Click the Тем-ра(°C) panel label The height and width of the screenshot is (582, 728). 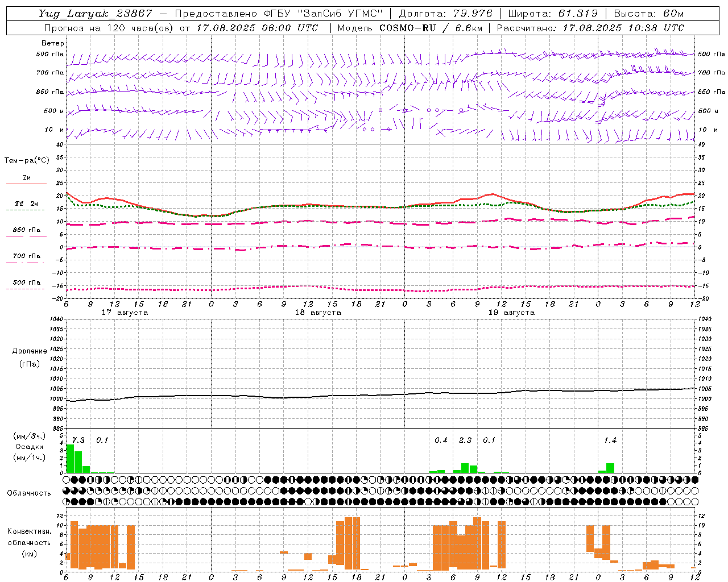tap(27, 161)
